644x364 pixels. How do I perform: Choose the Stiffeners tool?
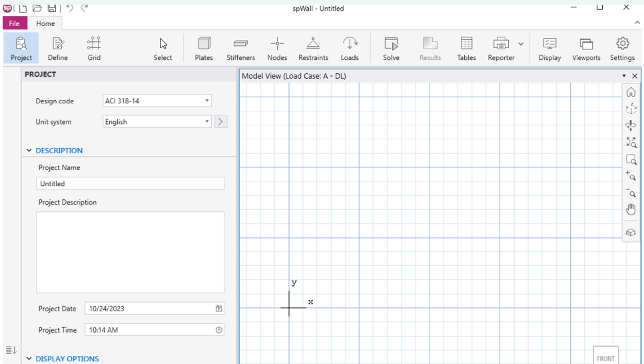[x=240, y=49]
